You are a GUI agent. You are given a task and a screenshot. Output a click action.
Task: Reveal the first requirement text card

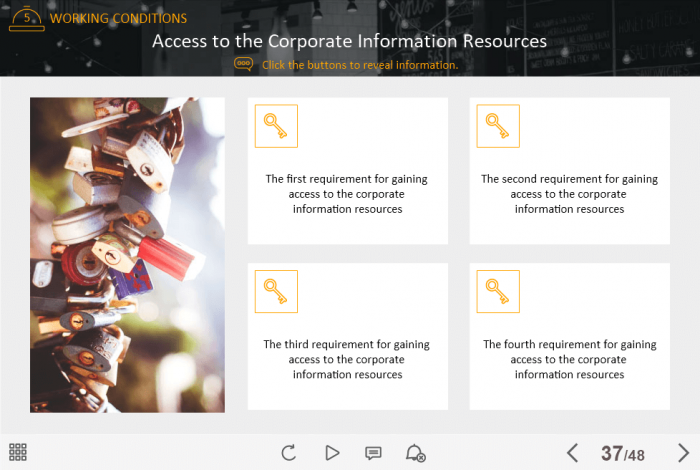pyautogui.click(x=347, y=194)
